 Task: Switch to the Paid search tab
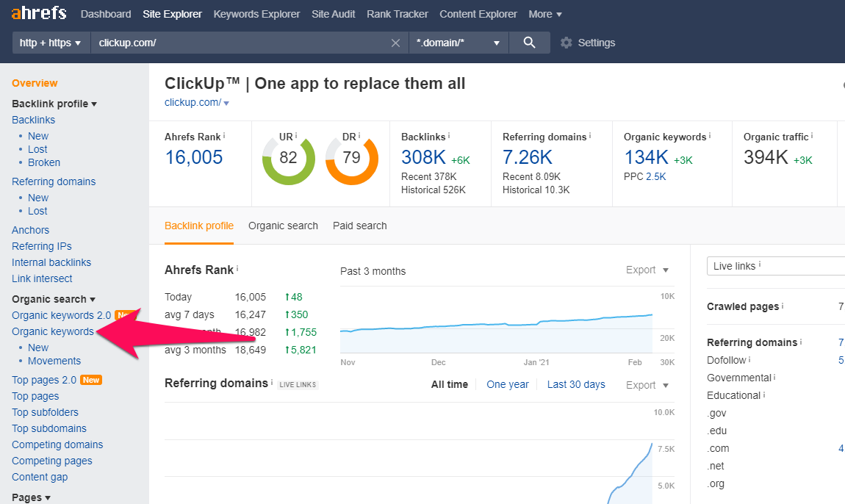[x=359, y=226]
